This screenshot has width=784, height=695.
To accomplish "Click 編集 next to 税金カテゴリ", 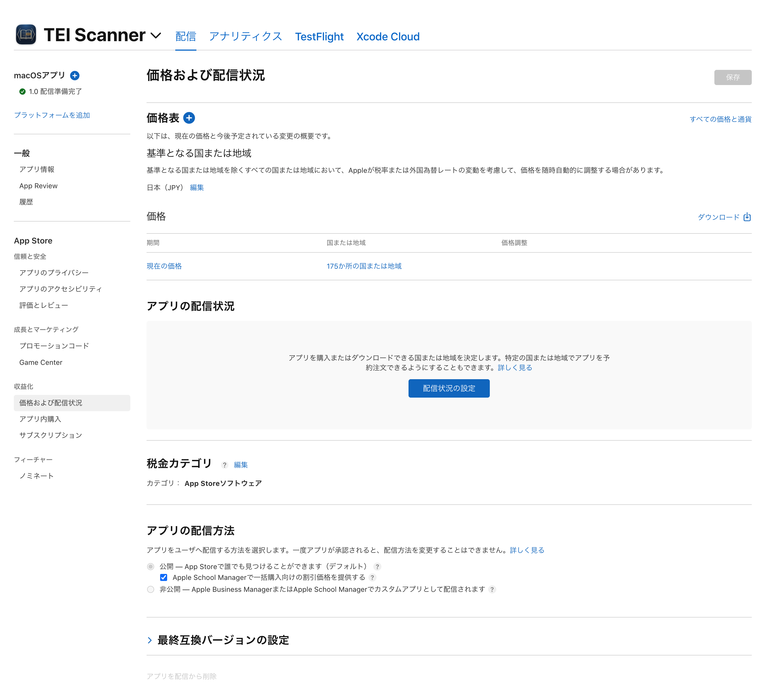I will click(241, 465).
